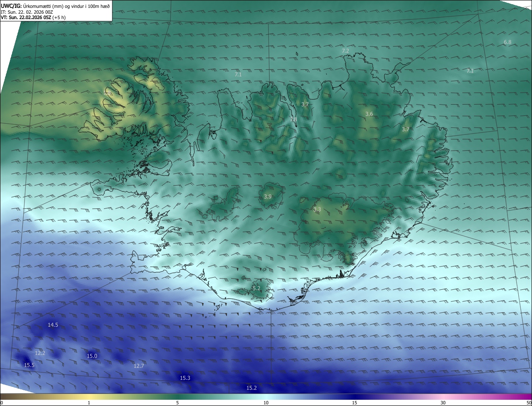Viewport: 532px width, 406px height.
Task: Click the 5.2 value label on the map
Action: click(256, 288)
